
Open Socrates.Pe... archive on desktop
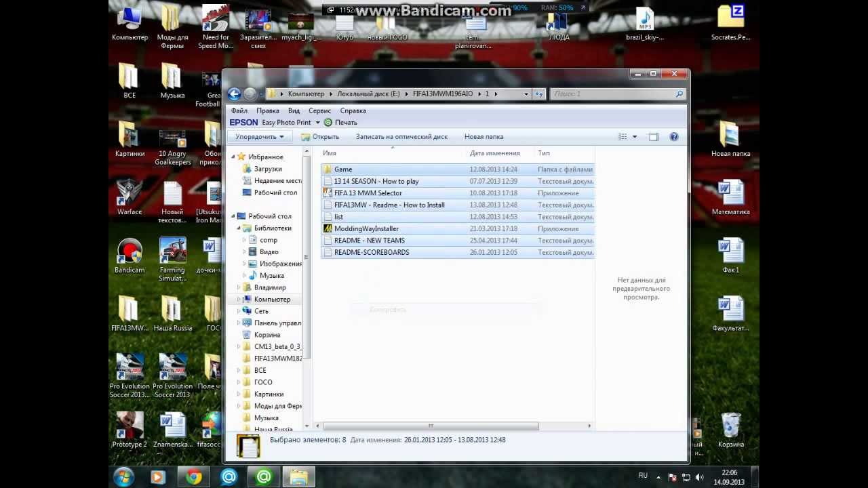pos(730,22)
